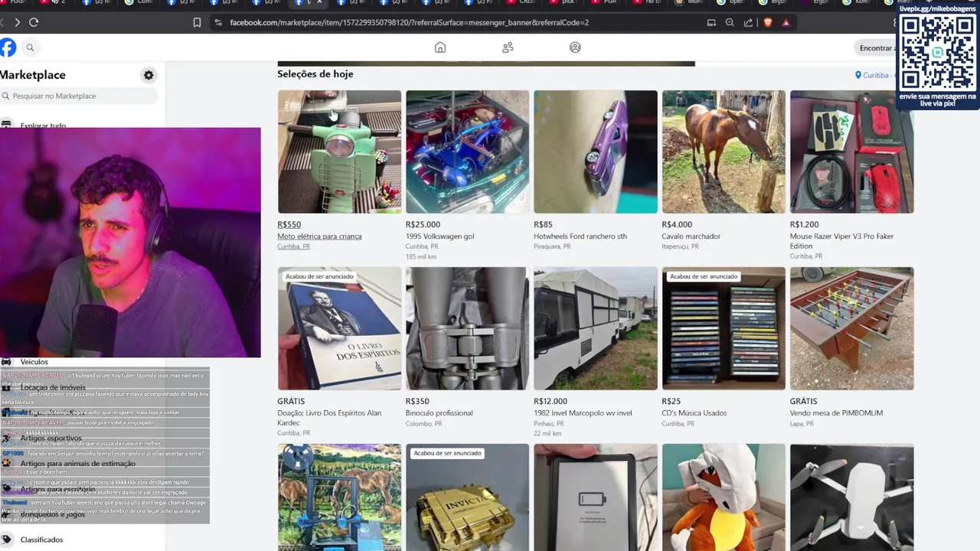Click the browser forward arrow
The image size is (980, 551).
pos(17,22)
